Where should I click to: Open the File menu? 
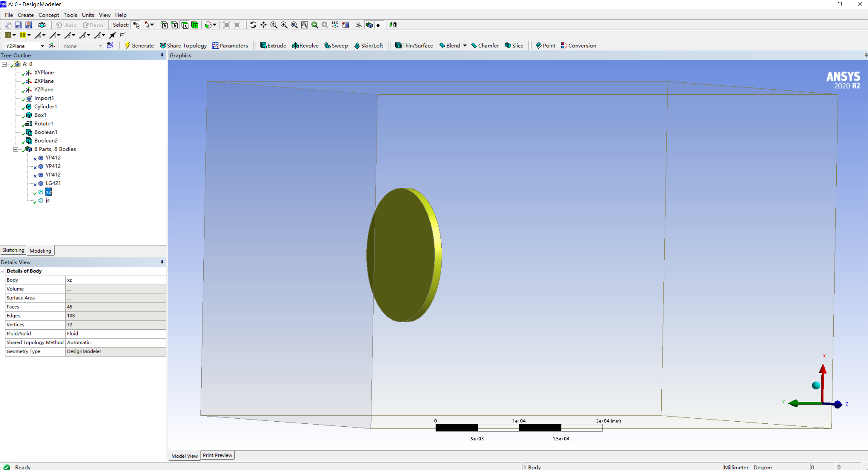coord(9,15)
